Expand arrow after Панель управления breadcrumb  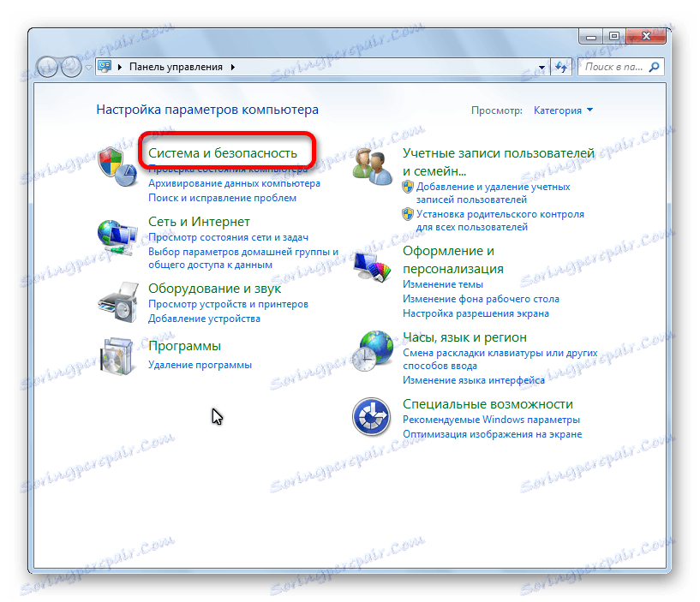(233, 67)
